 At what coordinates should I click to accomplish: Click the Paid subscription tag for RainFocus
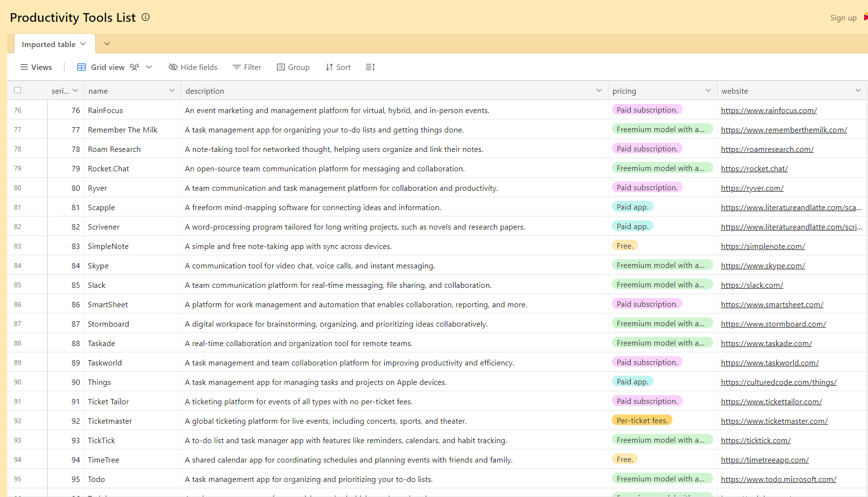click(x=647, y=110)
